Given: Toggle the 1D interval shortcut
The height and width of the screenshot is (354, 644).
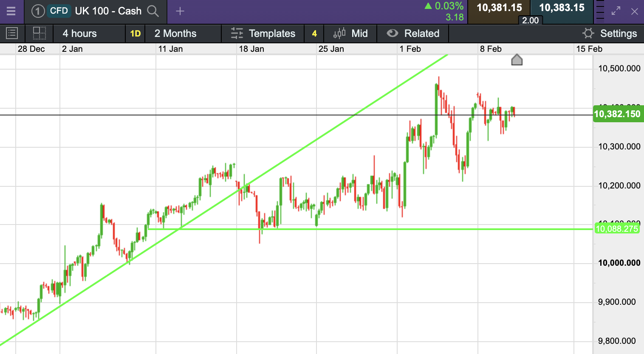Looking at the screenshot, I should (136, 34).
